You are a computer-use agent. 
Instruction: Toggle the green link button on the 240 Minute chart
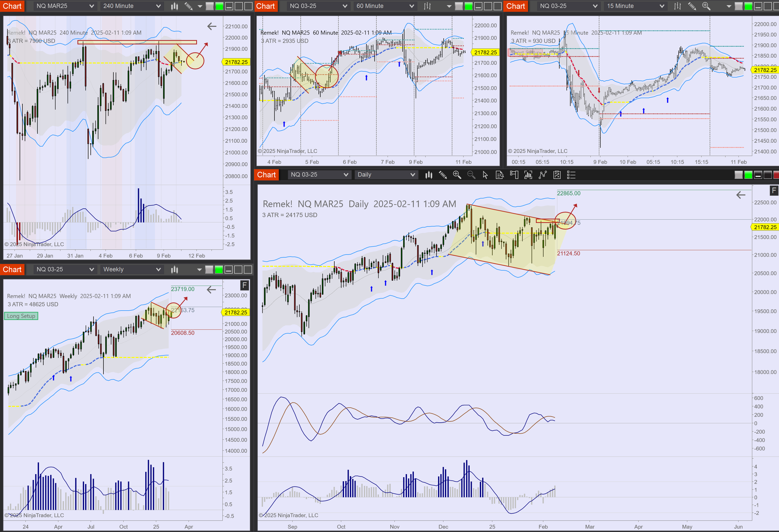point(219,6)
